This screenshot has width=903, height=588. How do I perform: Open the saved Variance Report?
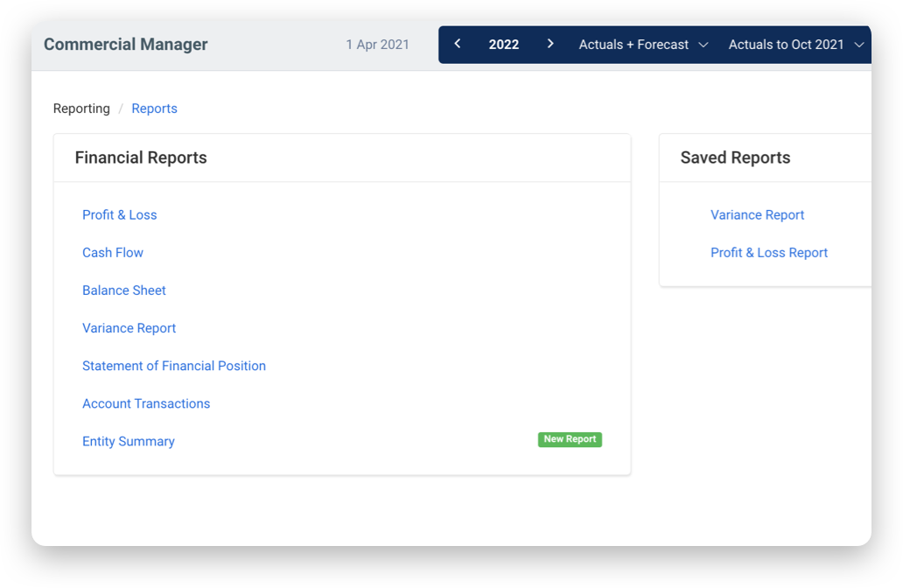tap(757, 214)
